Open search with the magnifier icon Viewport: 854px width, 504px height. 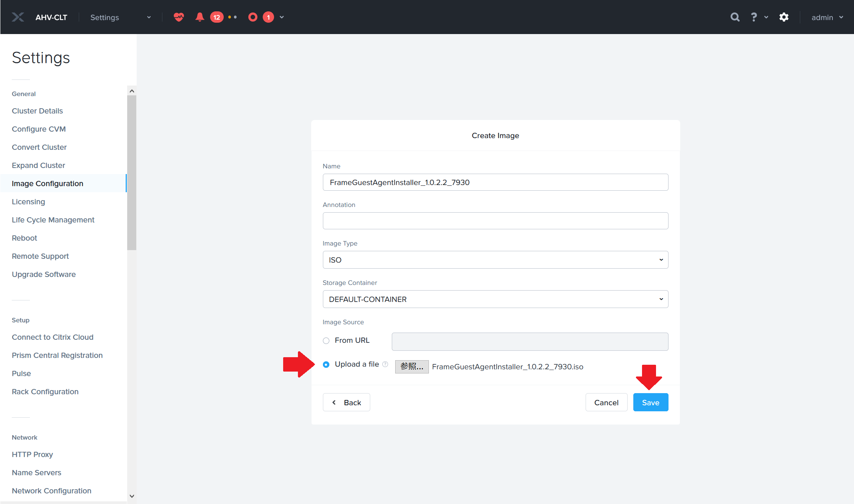pyautogui.click(x=735, y=17)
